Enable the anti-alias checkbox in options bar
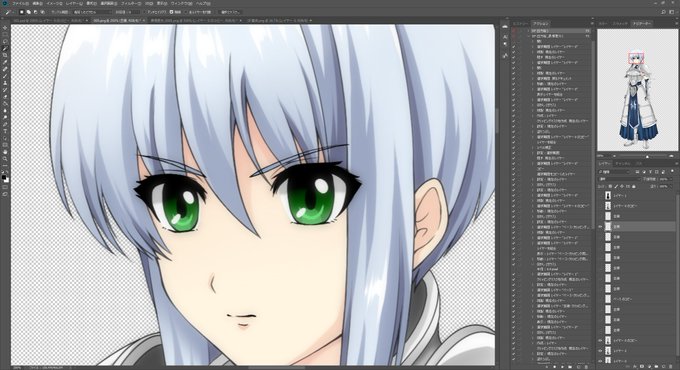The image size is (680, 370). pyautogui.click(x=171, y=12)
